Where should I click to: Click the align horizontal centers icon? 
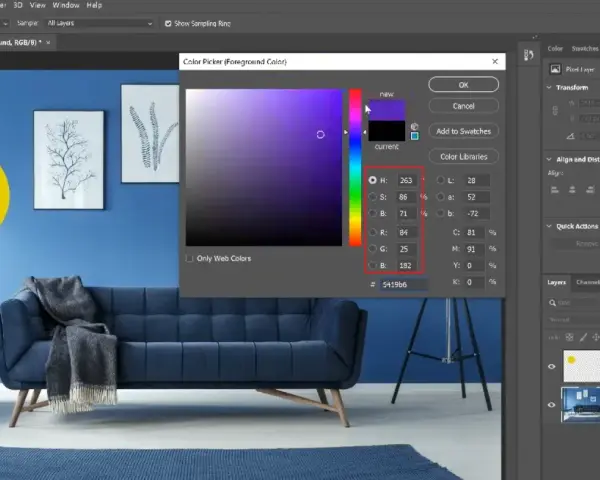572,189
